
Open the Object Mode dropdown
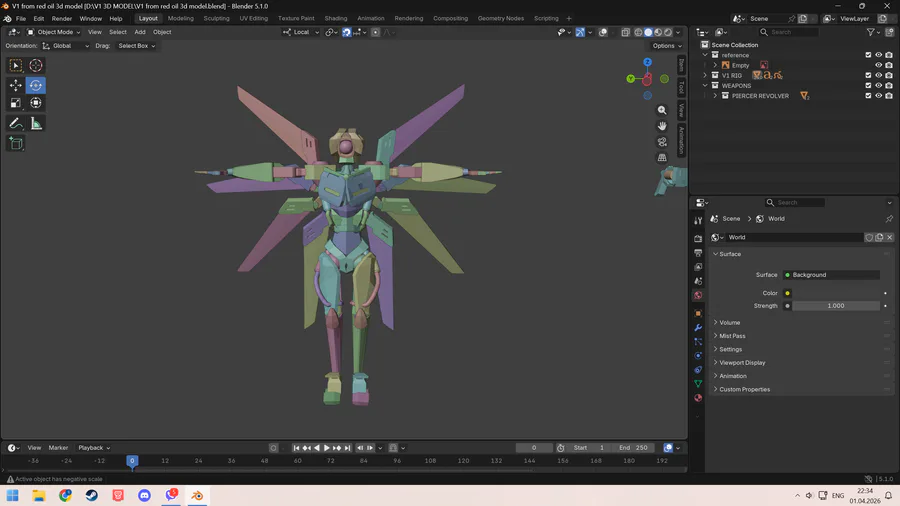[x=54, y=32]
